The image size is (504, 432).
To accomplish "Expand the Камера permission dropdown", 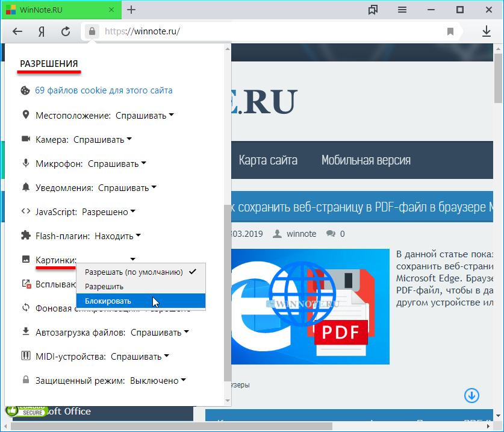I will pos(102,139).
